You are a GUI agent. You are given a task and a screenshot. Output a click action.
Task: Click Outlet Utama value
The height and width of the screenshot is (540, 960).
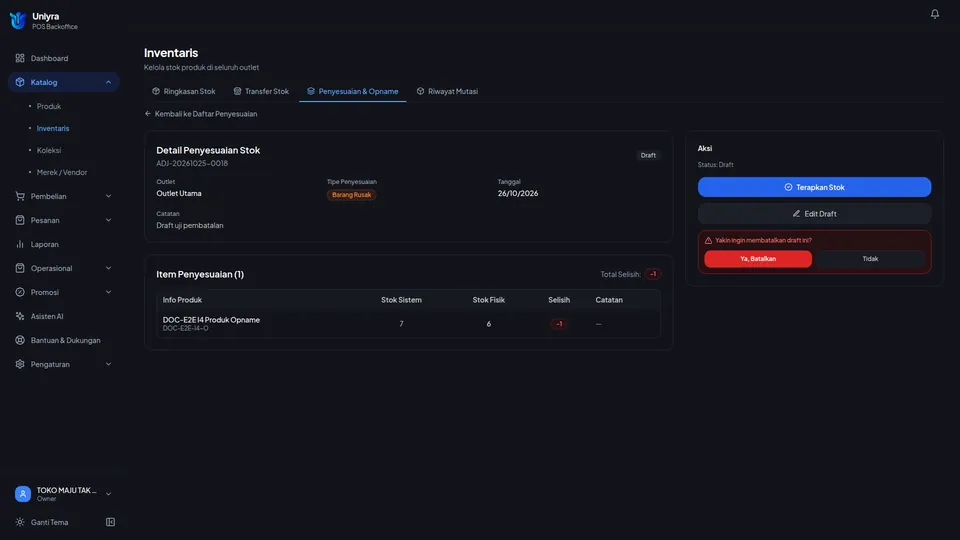tap(179, 193)
